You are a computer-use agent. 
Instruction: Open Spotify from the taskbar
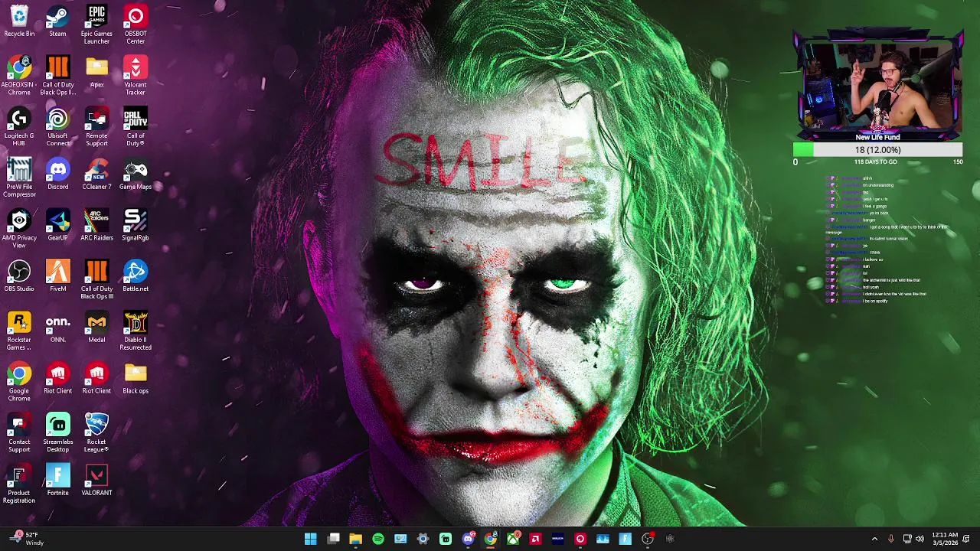(x=378, y=539)
